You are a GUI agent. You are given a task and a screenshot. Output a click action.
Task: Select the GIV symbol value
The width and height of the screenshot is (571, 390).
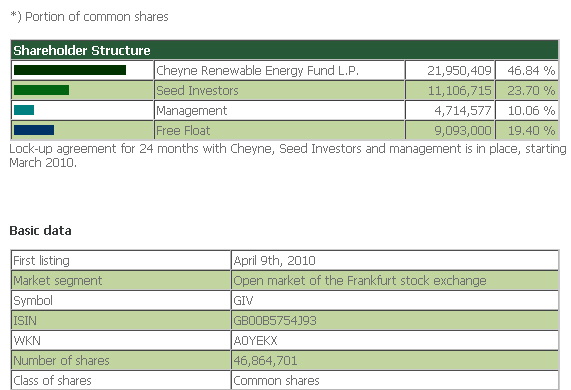click(x=243, y=301)
